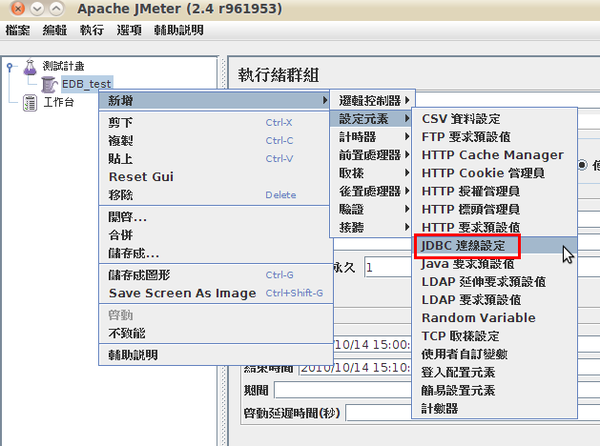This screenshot has width=600, height=446.
Task: Expand the 設定元素 submenu
Action: pos(370,119)
